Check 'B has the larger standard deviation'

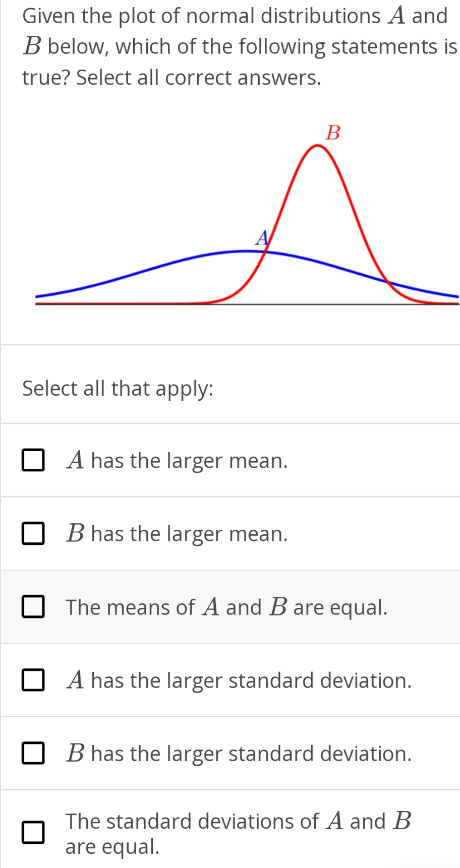click(x=33, y=754)
